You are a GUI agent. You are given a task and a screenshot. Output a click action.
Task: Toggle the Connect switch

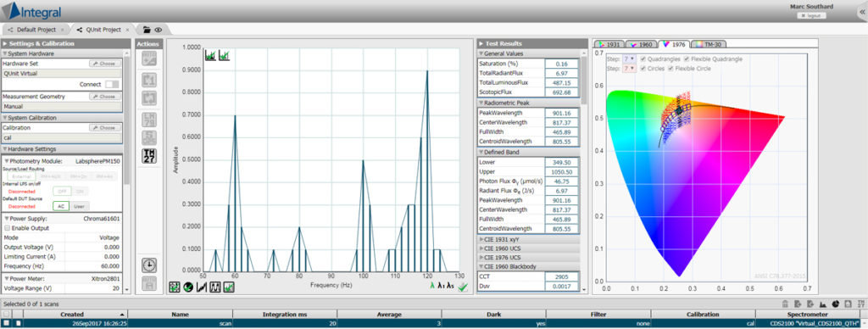[x=112, y=84]
